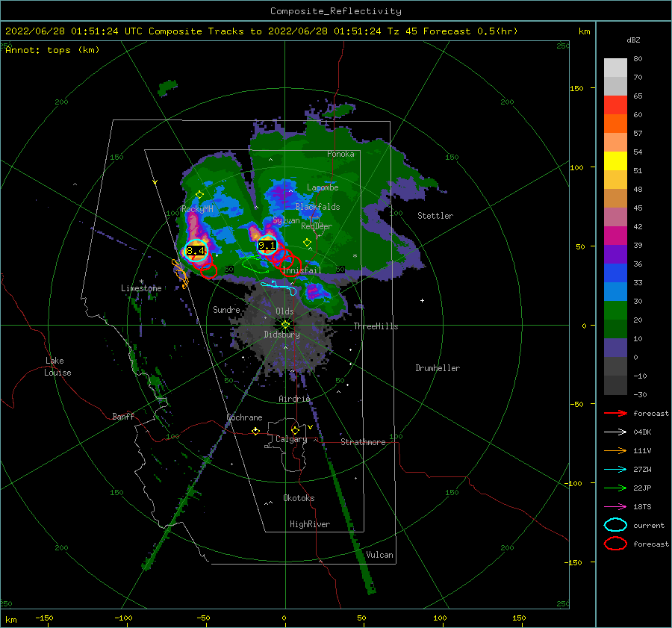Select the cyan 27ZW arrow in legend
672x628 pixels.
pyautogui.click(x=615, y=470)
